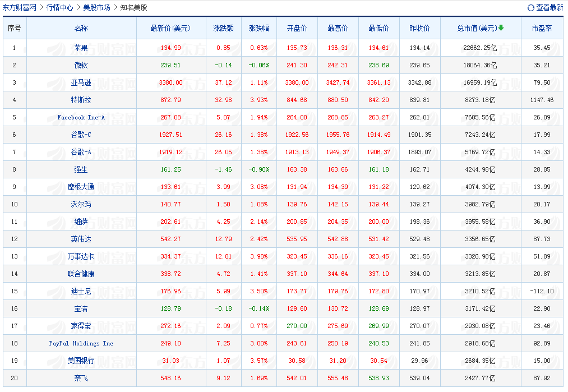Open 美股市场 breadcrumb link

click(x=96, y=7)
